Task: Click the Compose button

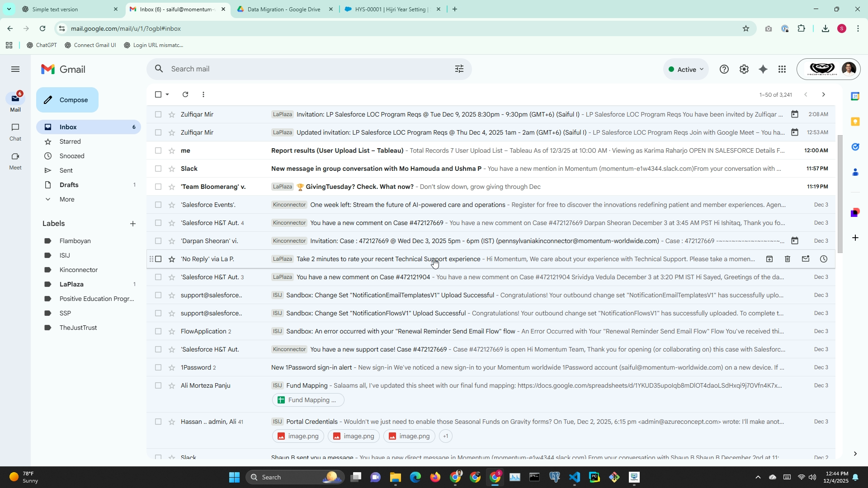Action: (x=67, y=100)
